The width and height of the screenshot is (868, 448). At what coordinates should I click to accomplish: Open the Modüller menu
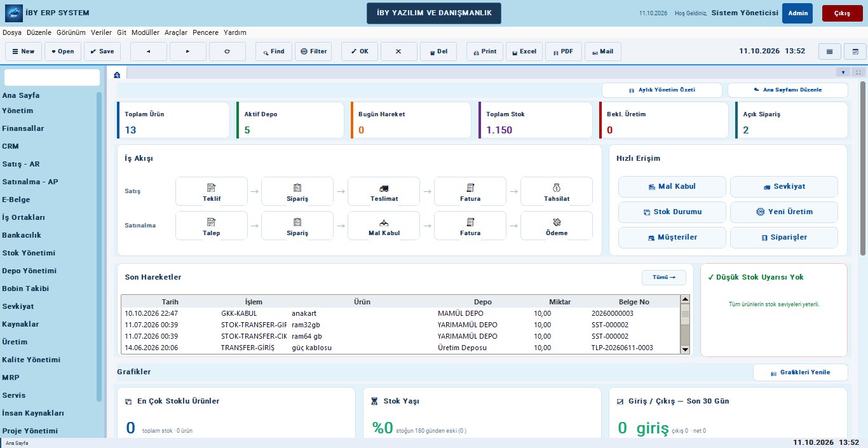point(146,32)
